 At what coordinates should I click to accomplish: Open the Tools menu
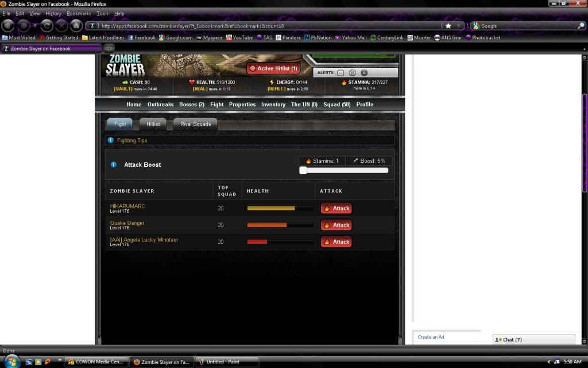pos(102,14)
